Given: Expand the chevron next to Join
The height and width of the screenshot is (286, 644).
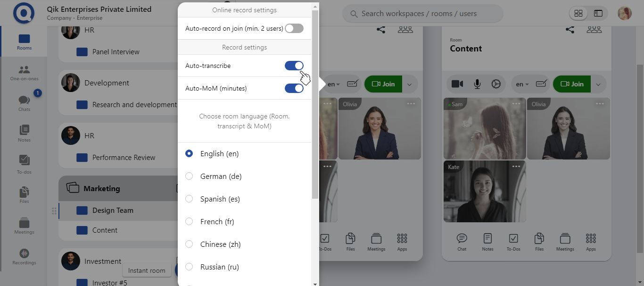Looking at the screenshot, I should tap(598, 84).
